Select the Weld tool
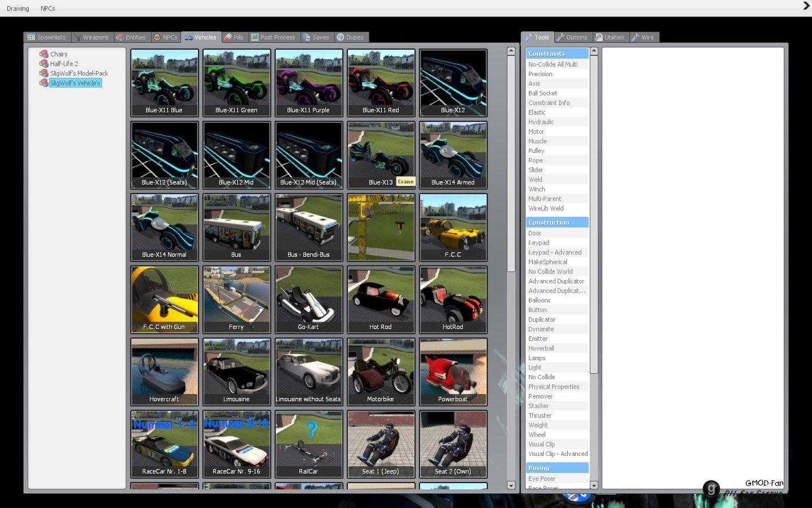This screenshot has width=812, height=508. (557, 179)
